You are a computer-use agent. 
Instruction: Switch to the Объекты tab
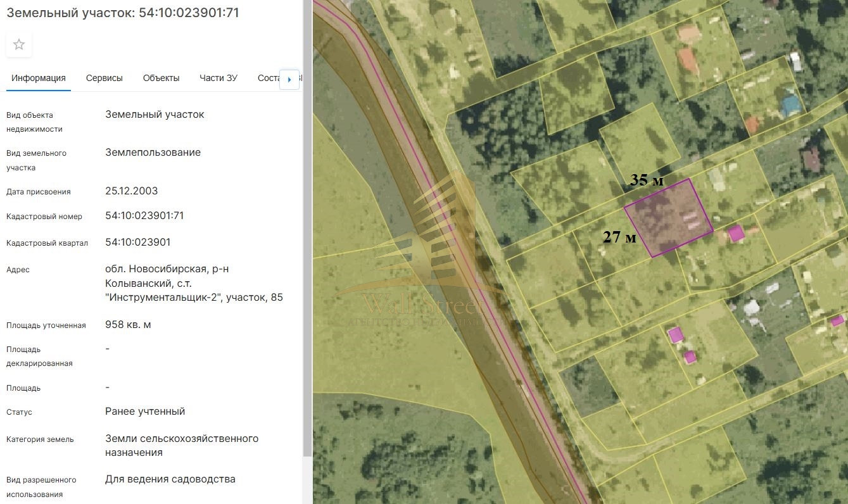[x=161, y=79]
